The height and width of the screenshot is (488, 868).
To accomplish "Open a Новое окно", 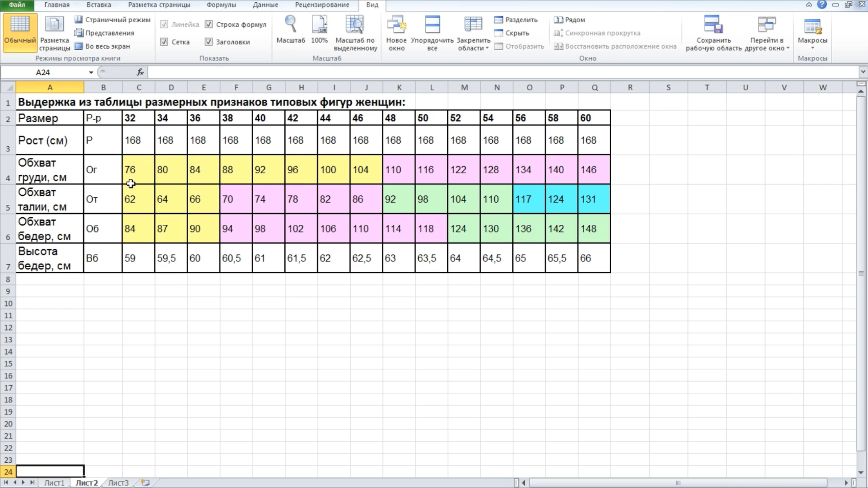I will pos(397,33).
